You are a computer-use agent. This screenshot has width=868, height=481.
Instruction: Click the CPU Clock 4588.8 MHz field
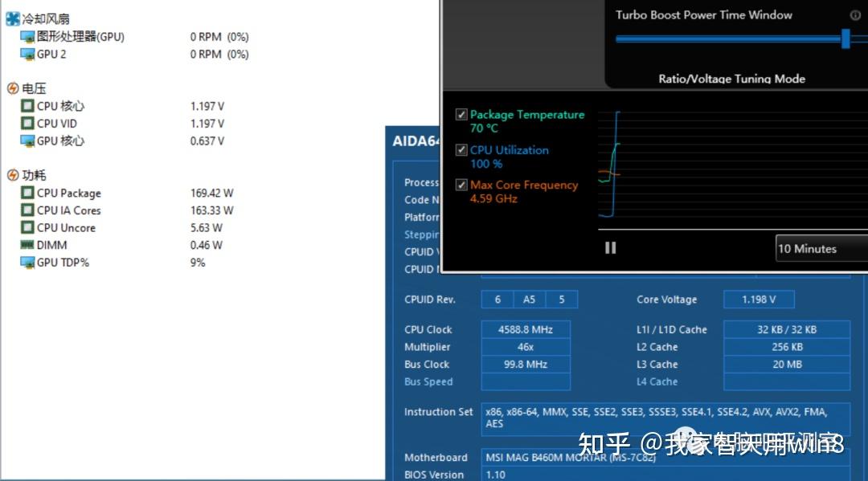click(x=526, y=329)
